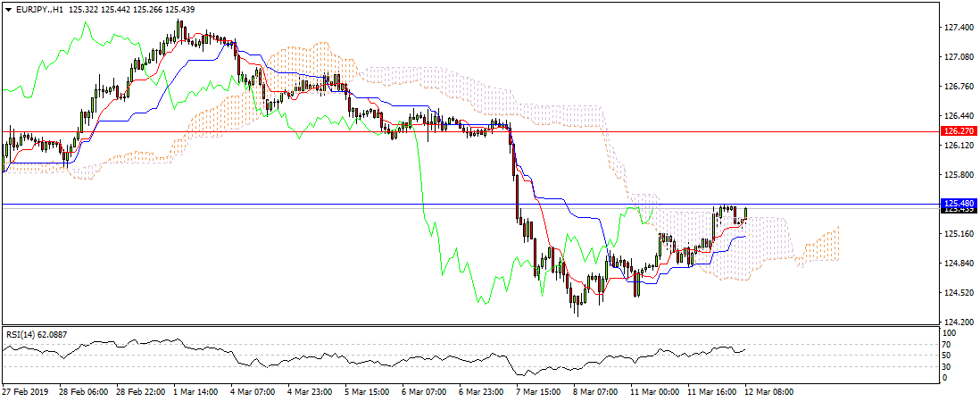
Task: Click the 124.200 price axis label
Action: [959, 322]
